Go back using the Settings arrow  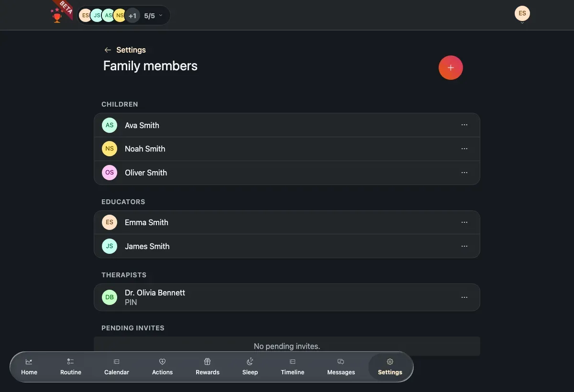point(108,50)
